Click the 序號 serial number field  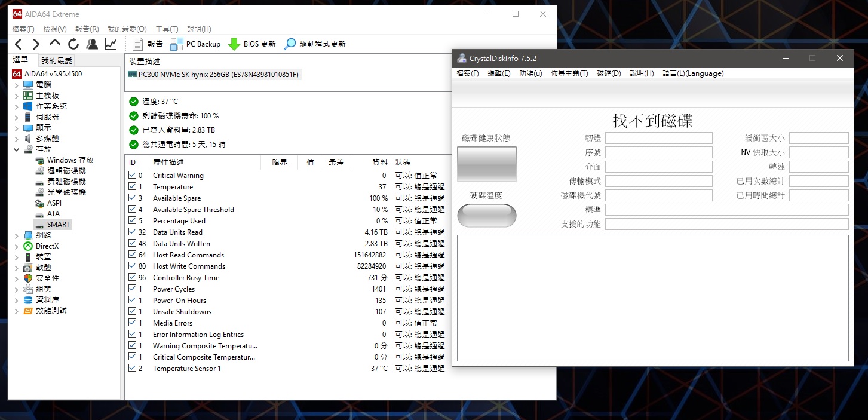pyautogui.click(x=659, y=152)
